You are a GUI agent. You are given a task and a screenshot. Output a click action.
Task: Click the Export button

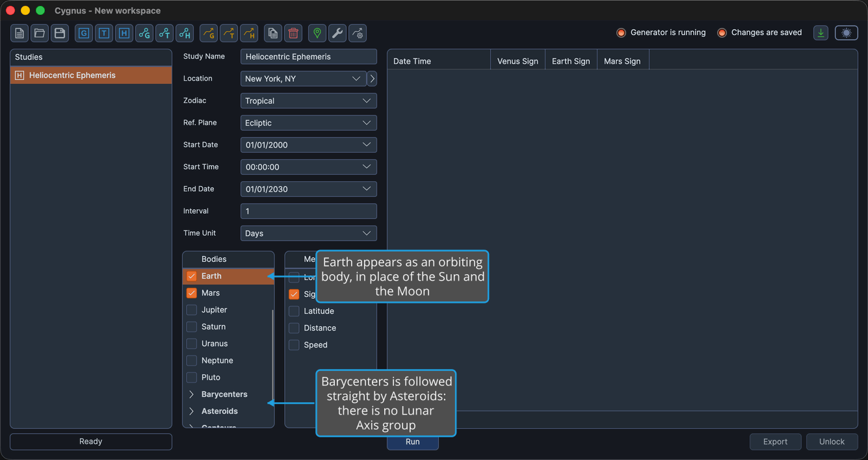(x=776, y=442)
